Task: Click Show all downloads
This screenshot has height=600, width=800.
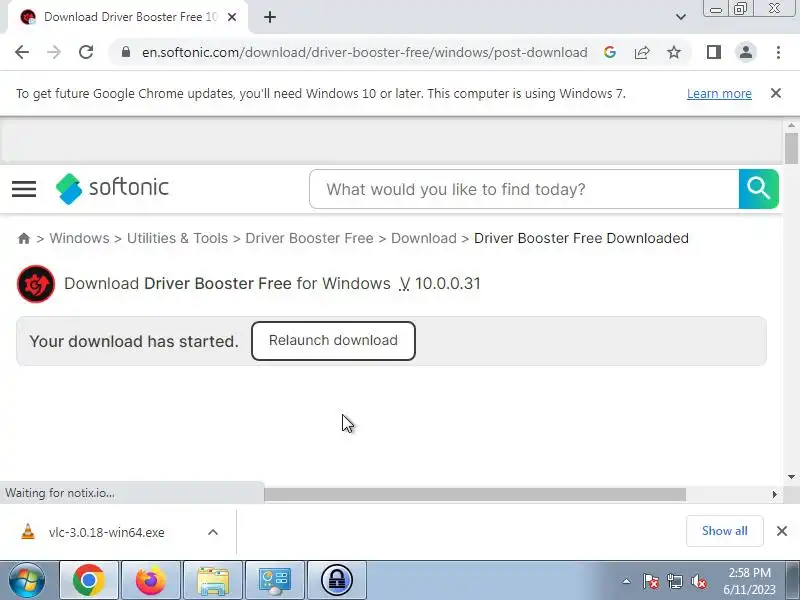Action: [x=724, y=531]
